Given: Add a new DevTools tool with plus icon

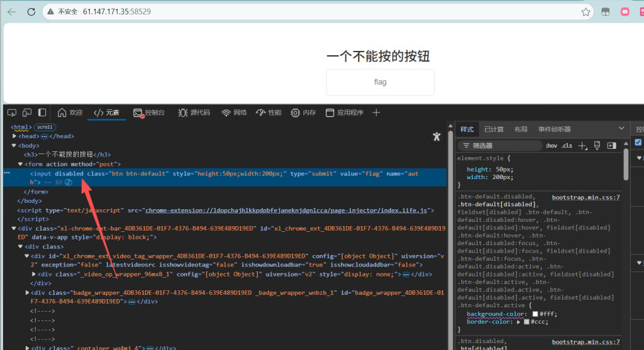Looking at the screenshot, I should 376,112.
